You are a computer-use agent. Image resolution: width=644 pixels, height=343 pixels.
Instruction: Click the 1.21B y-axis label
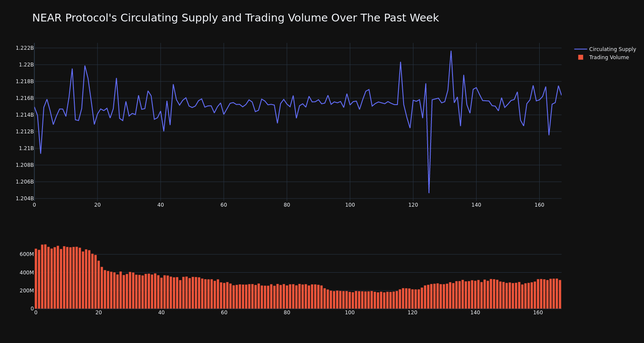26,148
